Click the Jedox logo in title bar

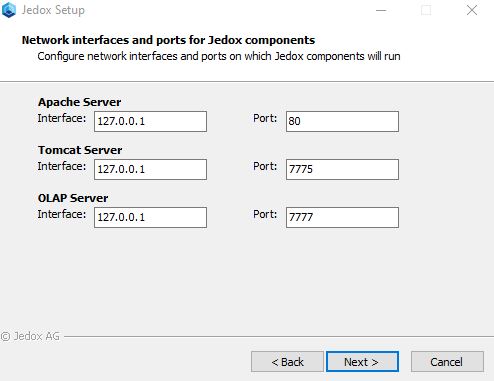click(x=9, y=10)
